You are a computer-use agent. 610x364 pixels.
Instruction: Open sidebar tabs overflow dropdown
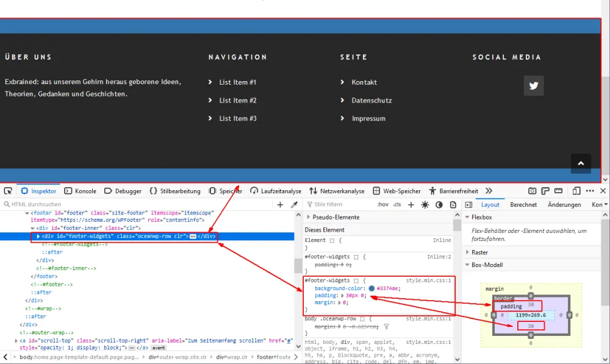pos(605,204)
